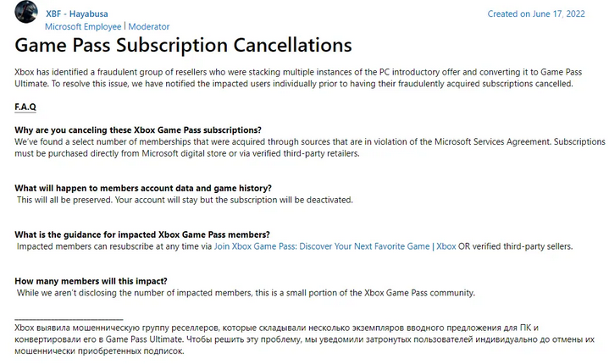
Task: Click the XBF - Hayabusa profile avatar
Action: (x=26, y=12)
